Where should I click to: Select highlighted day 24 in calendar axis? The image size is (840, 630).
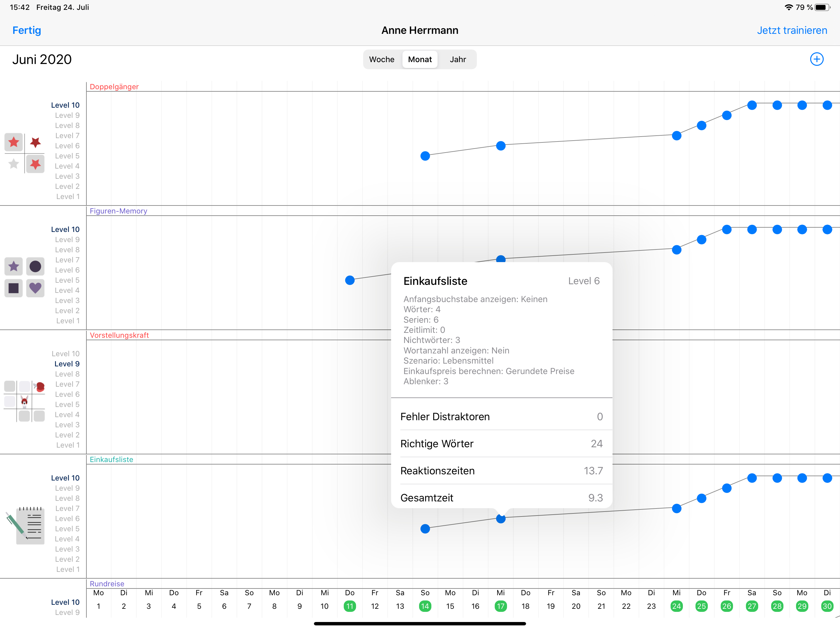pos(676,606)
